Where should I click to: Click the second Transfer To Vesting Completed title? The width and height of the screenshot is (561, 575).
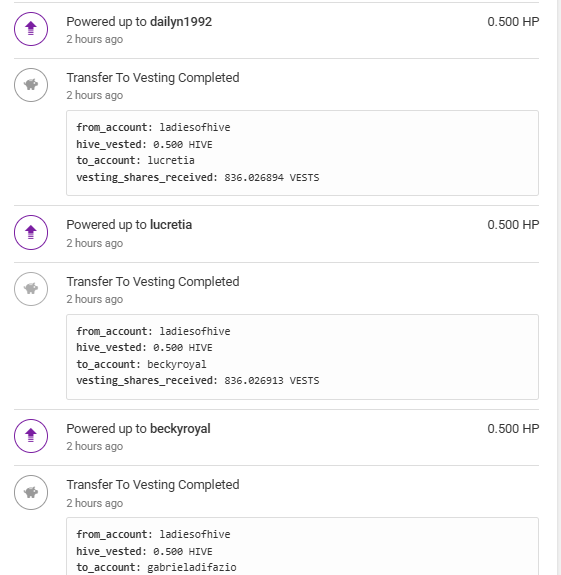153,282
